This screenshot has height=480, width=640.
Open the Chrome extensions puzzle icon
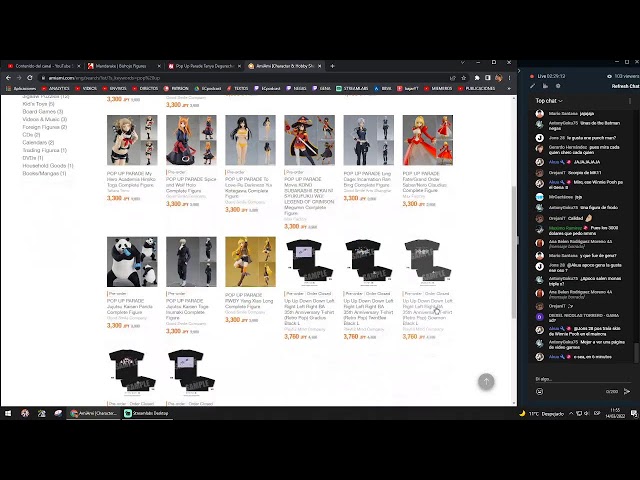coord(477,78)
